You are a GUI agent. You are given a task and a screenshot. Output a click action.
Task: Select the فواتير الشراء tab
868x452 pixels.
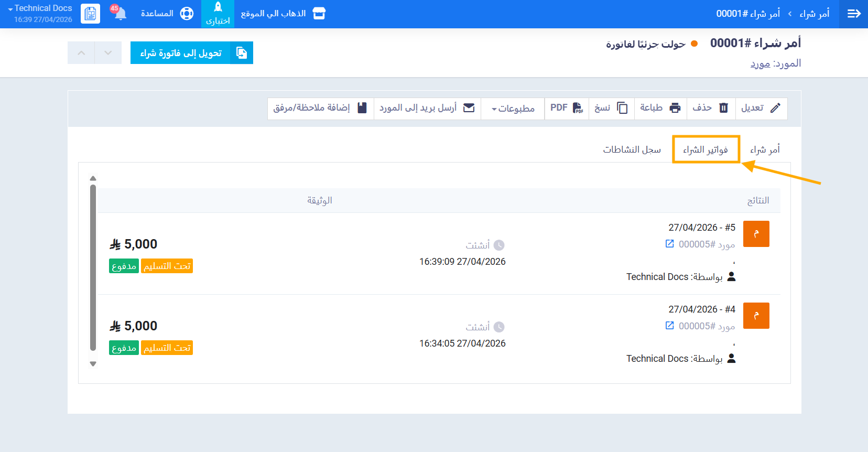coord(706,150)
